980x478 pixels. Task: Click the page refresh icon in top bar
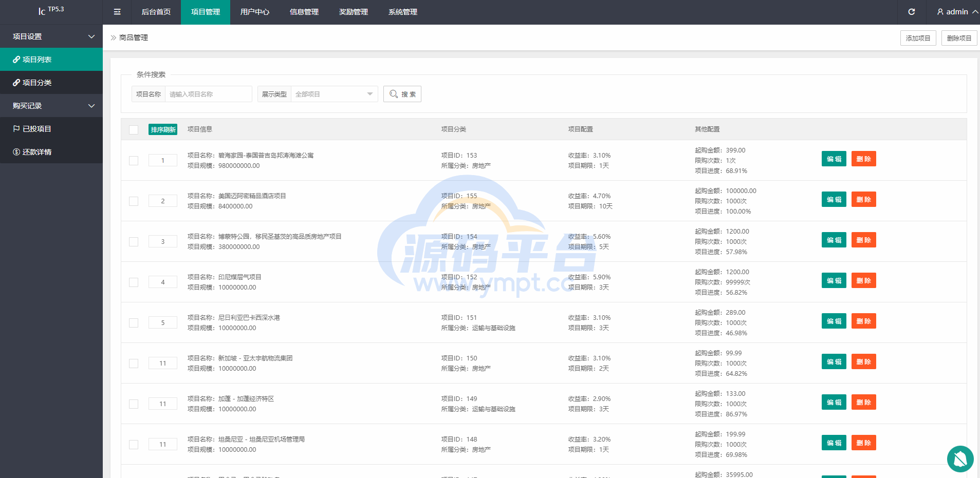(x=912, y=12)
